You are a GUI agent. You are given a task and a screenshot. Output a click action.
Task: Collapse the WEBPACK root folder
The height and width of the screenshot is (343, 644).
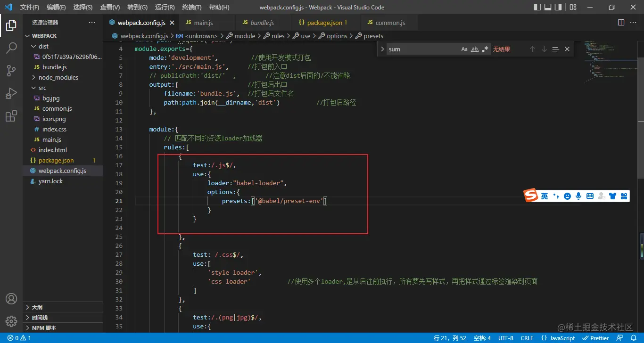63,36
